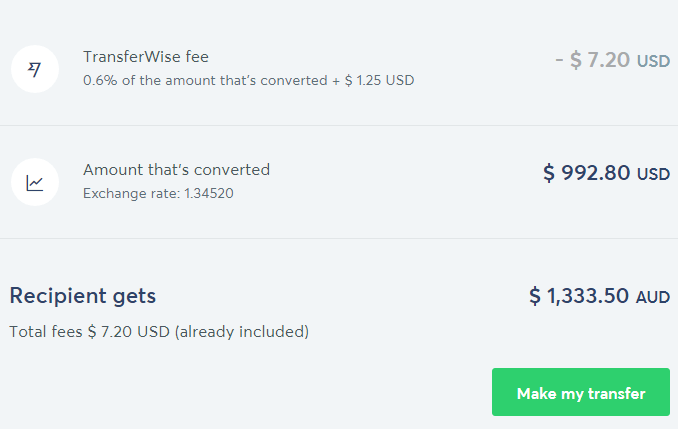Click the Exchange rate: 1.34520 text

click(x=158, y=193)
